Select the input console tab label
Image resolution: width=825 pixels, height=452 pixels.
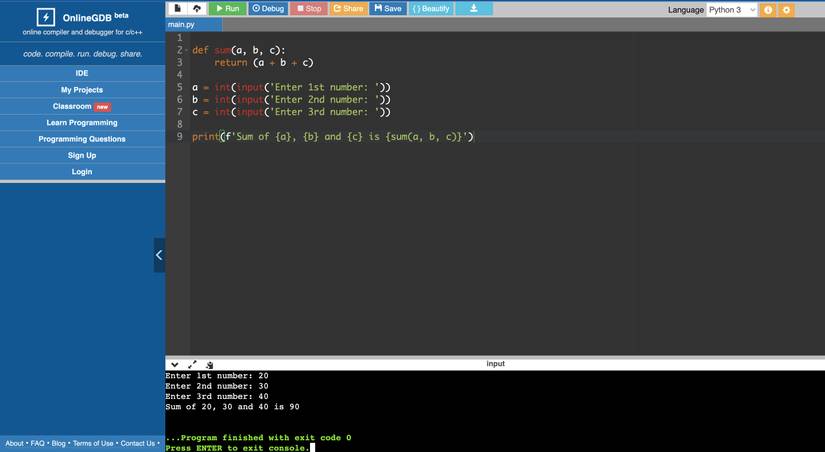495,364
